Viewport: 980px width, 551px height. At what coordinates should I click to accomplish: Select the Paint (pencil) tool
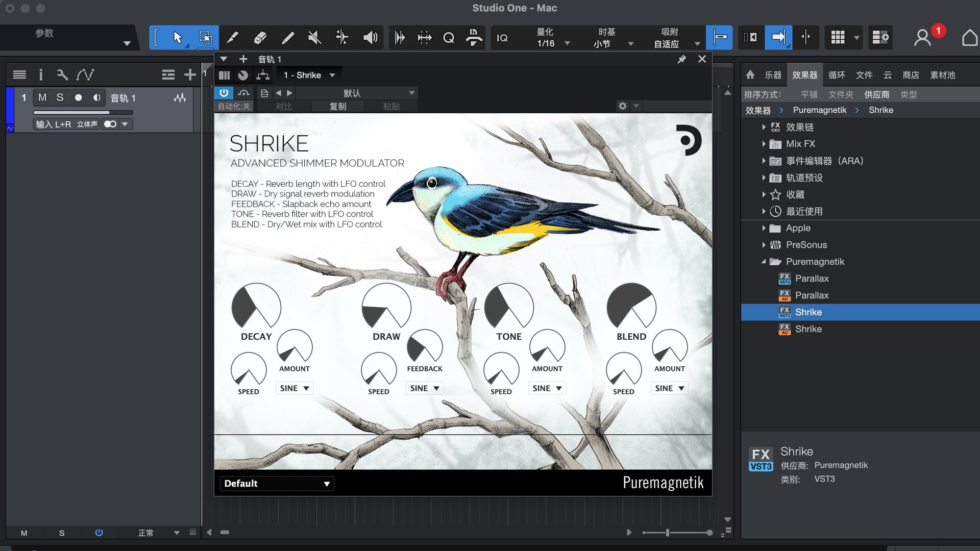click(288, 38)
